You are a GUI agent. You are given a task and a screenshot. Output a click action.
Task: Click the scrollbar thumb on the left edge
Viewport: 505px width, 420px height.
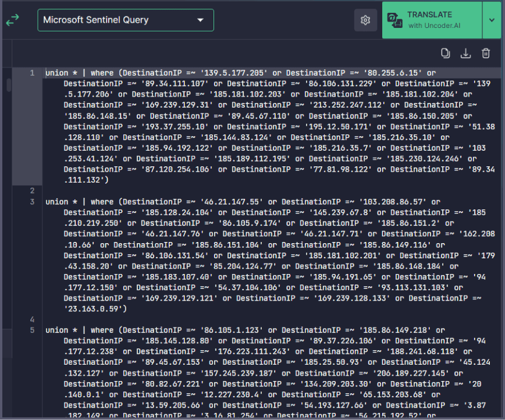(9, 85)
